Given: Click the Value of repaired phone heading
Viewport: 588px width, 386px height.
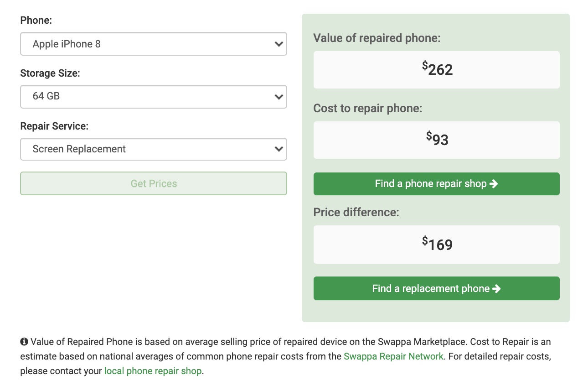Looking at the screenshot, I should [377, 38].
